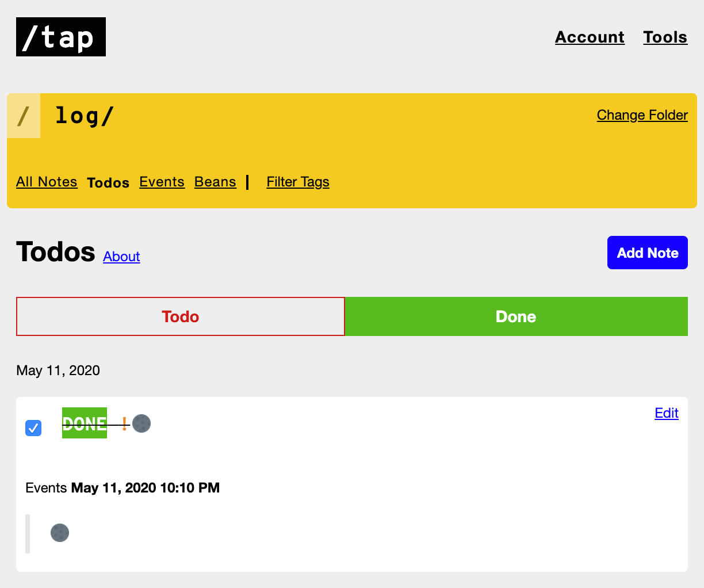Click the moon emoji beside DONE
This screenshot has height=588, width=704.
pyautogui.click(x=141, y=423)
